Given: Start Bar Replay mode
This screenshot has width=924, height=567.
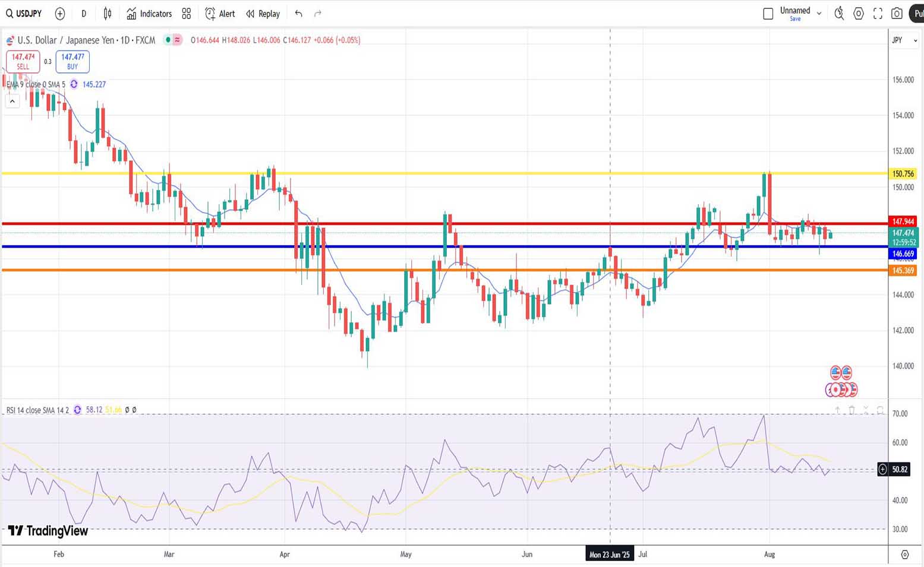Looking at the screenshot, I should tap(263, 14).
